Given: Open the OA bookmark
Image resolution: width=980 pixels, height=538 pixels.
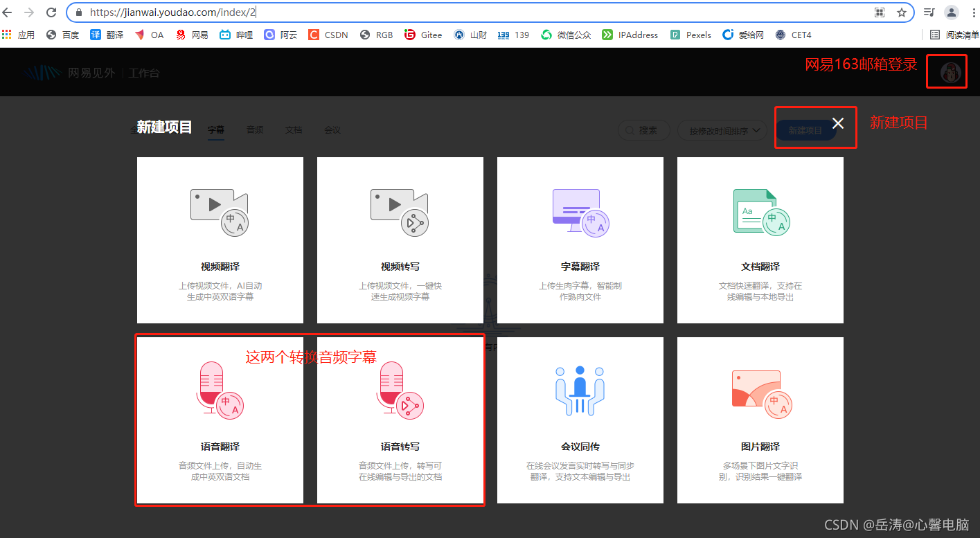Looking at the screenshot, I should tap(149, 35).
